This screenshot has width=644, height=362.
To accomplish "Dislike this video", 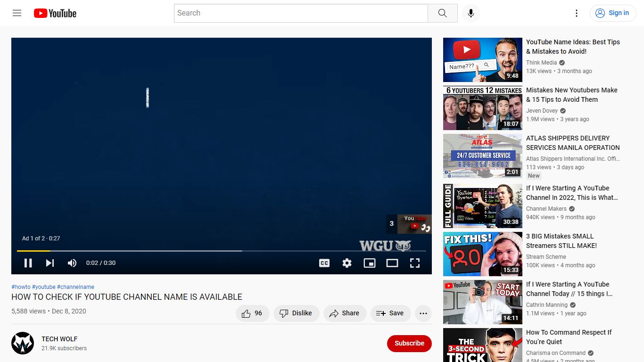I will [296, 313].
